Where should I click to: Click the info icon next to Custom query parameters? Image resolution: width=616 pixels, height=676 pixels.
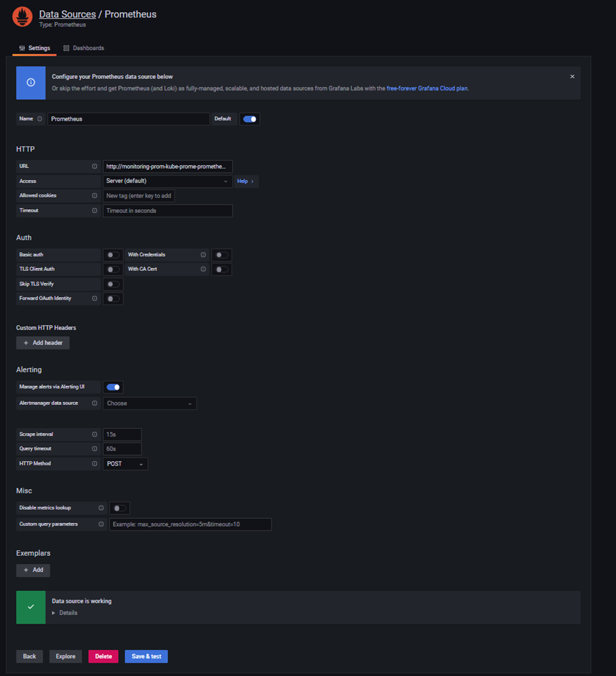click(101, 524)
